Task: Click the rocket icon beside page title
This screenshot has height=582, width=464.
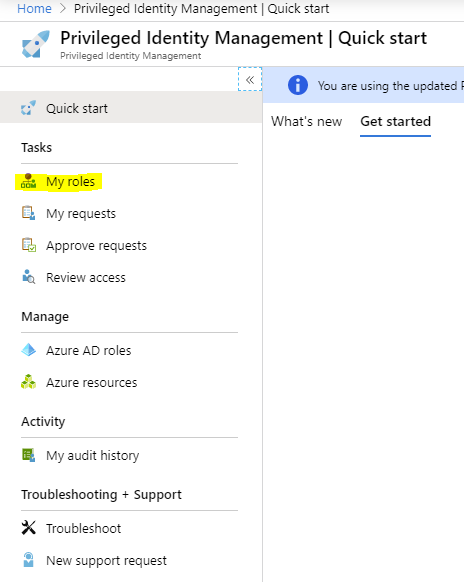Action: [x=36, y=44]
